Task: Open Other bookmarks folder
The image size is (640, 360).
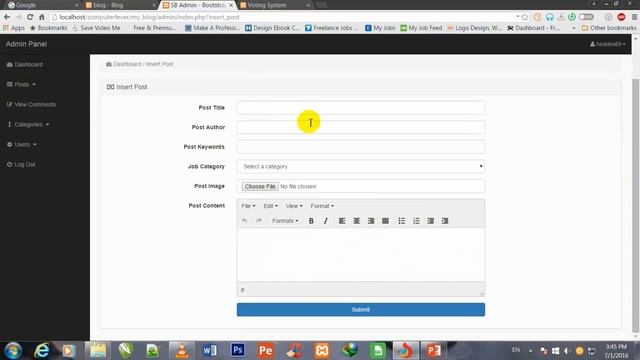Action: pyautogui.click(x=609, y=28)
